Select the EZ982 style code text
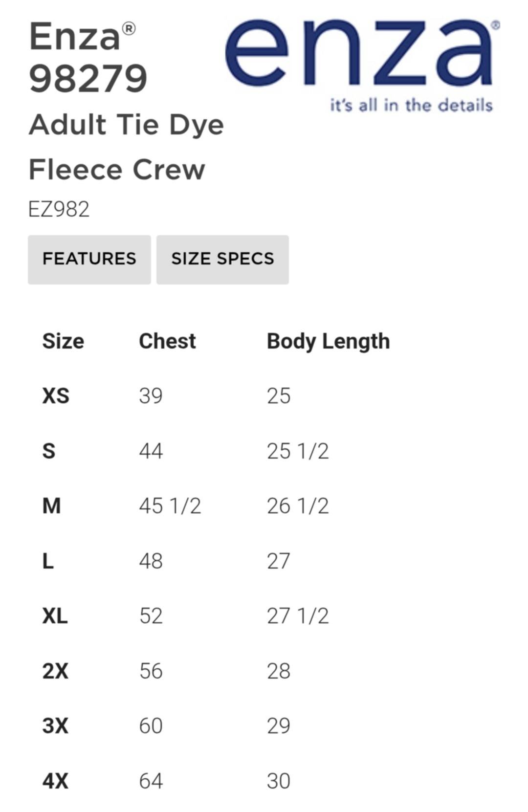528x812 pixels. (x=59, y=209)
